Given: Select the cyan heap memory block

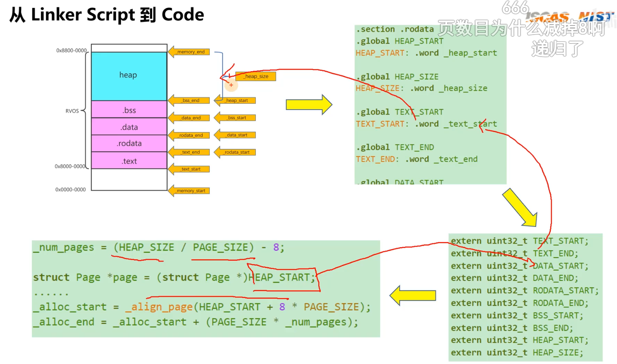Looking at the screenshot, I should point(129,76).
